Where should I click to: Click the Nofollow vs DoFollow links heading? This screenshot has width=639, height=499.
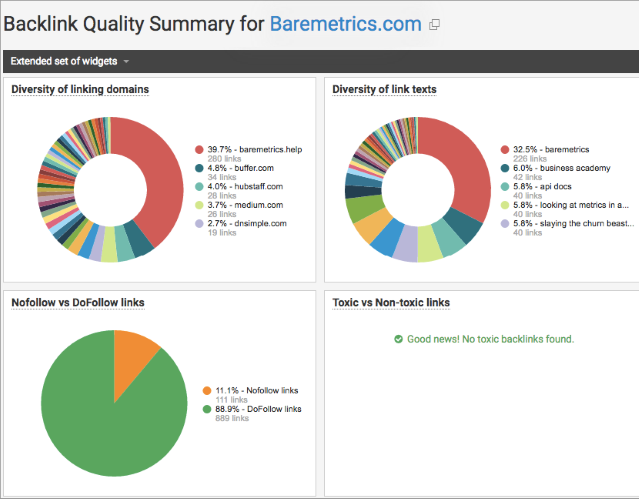pos(78,302)
